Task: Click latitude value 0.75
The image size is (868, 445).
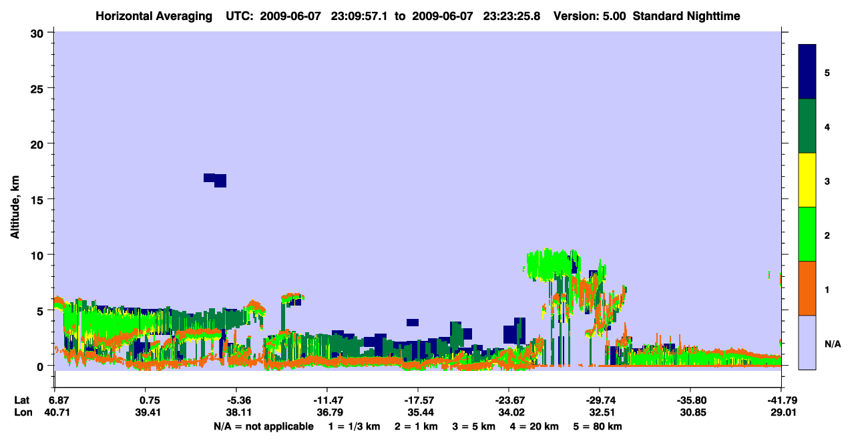Action: click(150, 400)
